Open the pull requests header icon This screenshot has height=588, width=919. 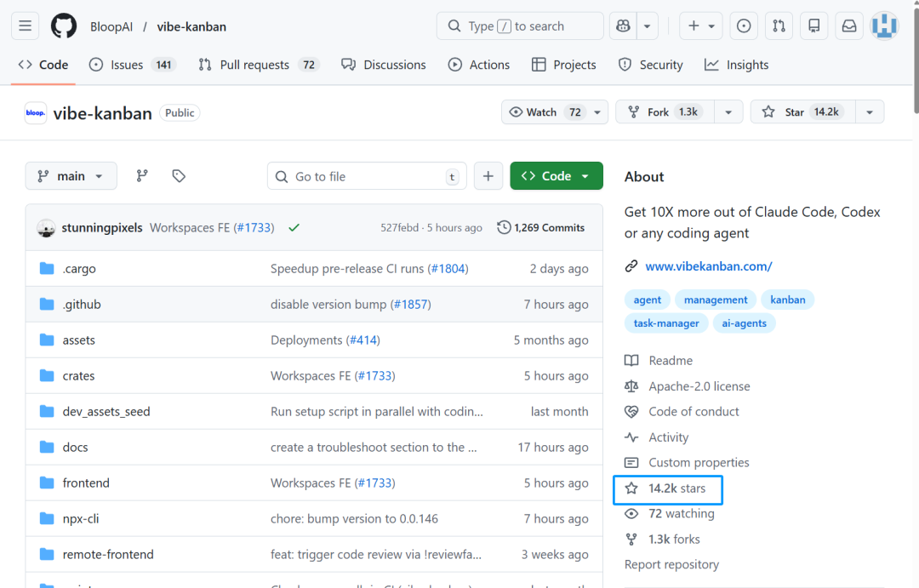pos(779,26)
